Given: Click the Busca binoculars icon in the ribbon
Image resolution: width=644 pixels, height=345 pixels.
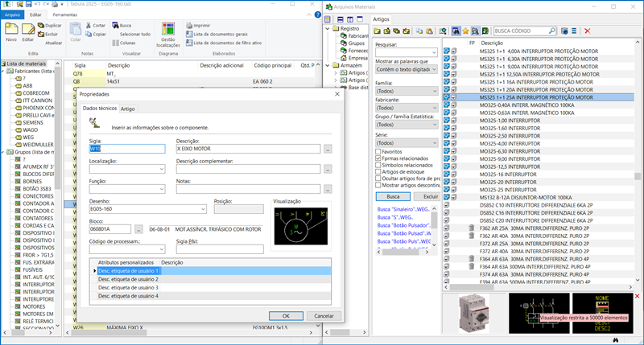Looking at the screenshot, I should pyautogui.click(x=115, y=26).
